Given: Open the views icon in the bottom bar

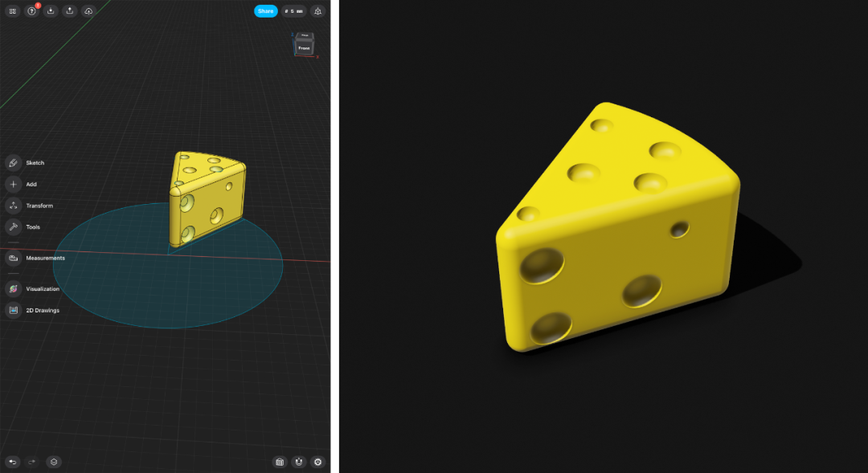Looking at the screenshot, I should (280, 462).
